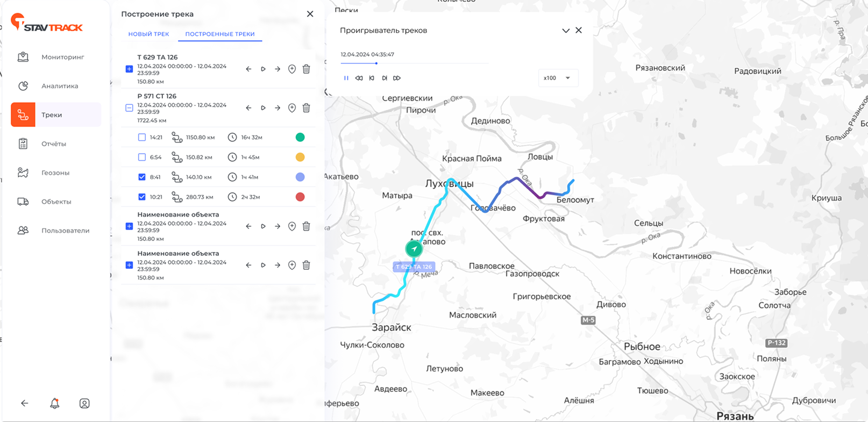
Task: Open notifications bell in sidebar
Action: 54,403
